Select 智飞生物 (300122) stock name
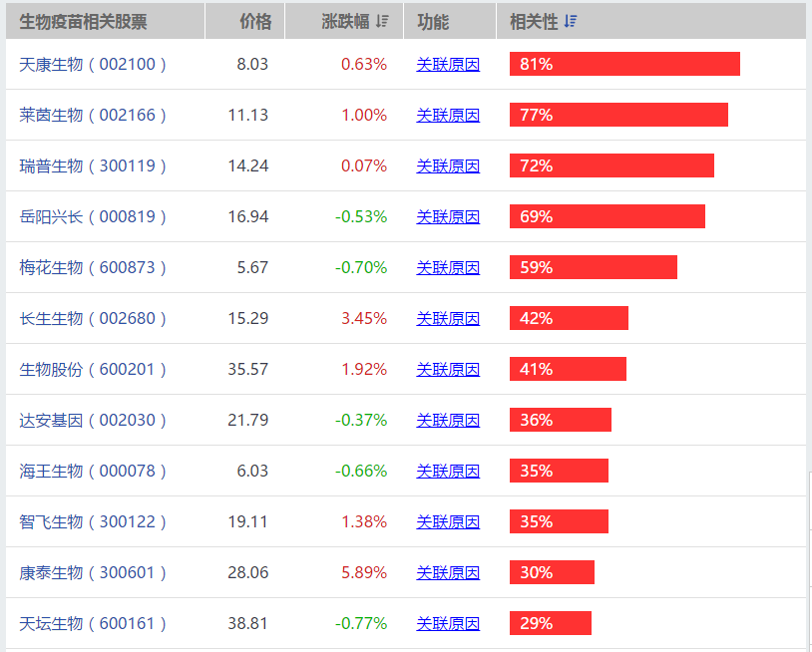This screenshot has height=652, width=812. pos(93,521)
